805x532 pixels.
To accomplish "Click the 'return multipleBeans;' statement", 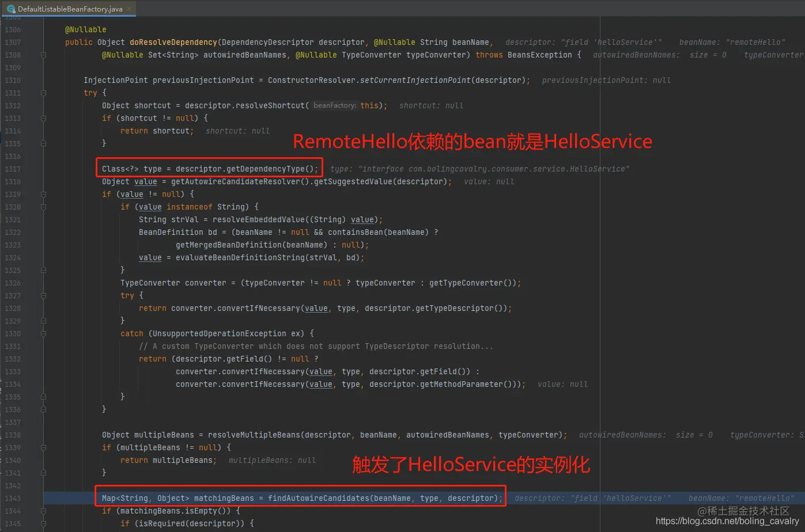I will click(x=169, y=461).
